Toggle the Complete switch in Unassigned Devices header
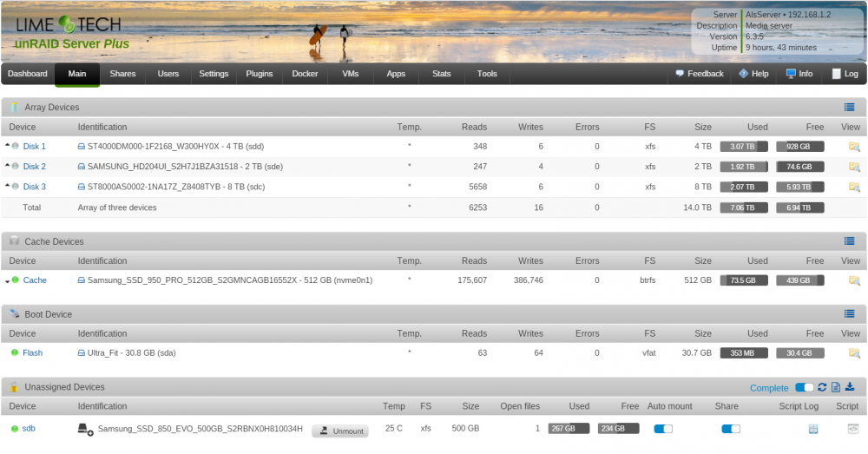This screenshot has height=454, width=868. (805, 387)
